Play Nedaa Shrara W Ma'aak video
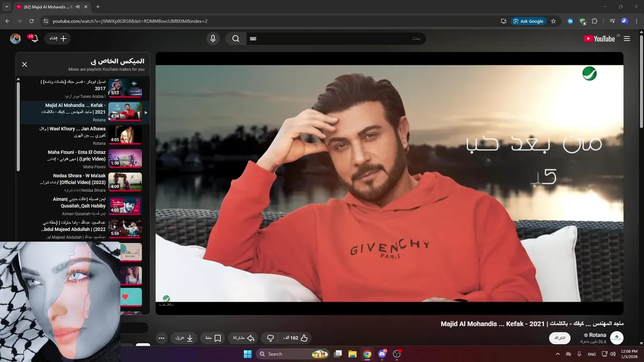The width and height of the screenshot is (644, 362). tap(85, 182)
